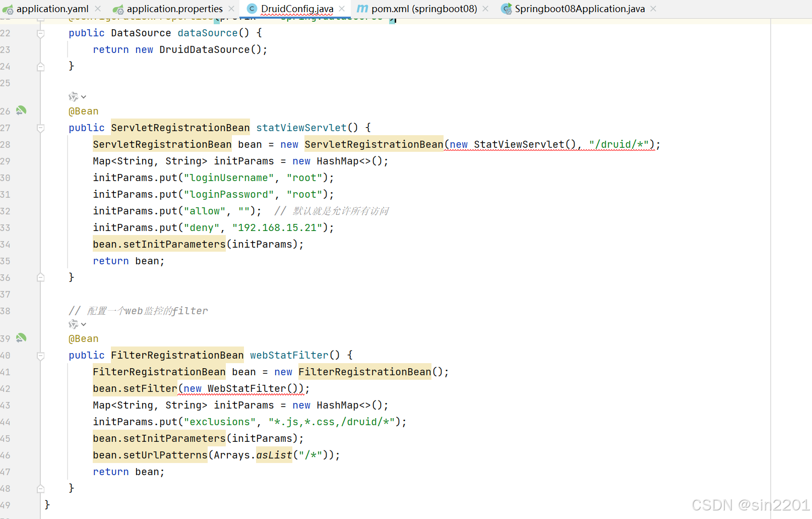812x519 pixels.
Task: Collapse statViewServlet method at line 27
Action: pos(41,128)
